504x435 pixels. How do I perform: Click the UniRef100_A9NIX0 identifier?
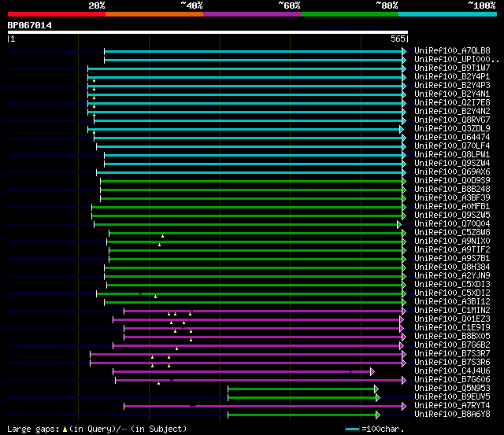click(x=452, y=241)
